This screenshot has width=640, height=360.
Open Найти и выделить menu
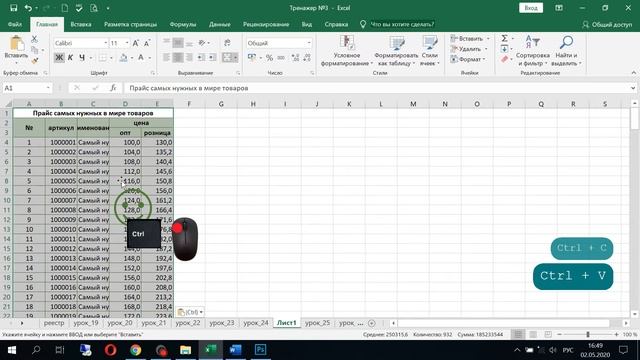566,51
